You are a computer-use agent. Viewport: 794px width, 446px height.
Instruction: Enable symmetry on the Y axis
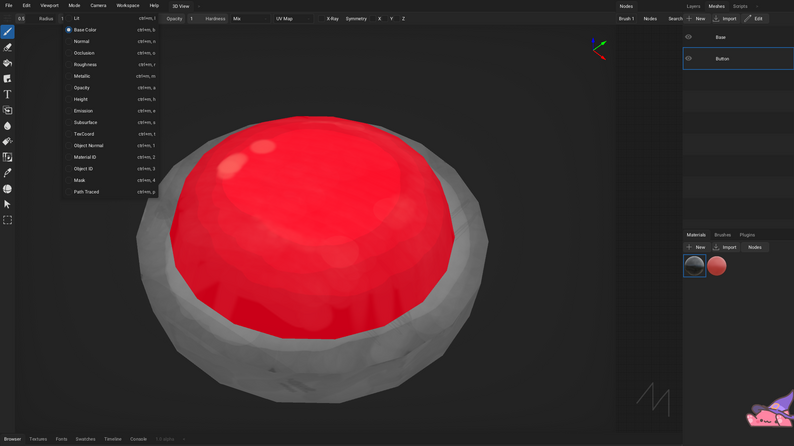[x=386, y=19]
